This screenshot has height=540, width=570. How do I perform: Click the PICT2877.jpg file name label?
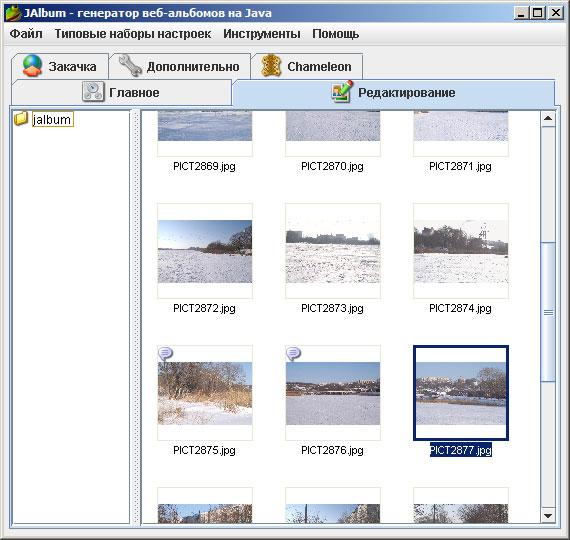461,450
